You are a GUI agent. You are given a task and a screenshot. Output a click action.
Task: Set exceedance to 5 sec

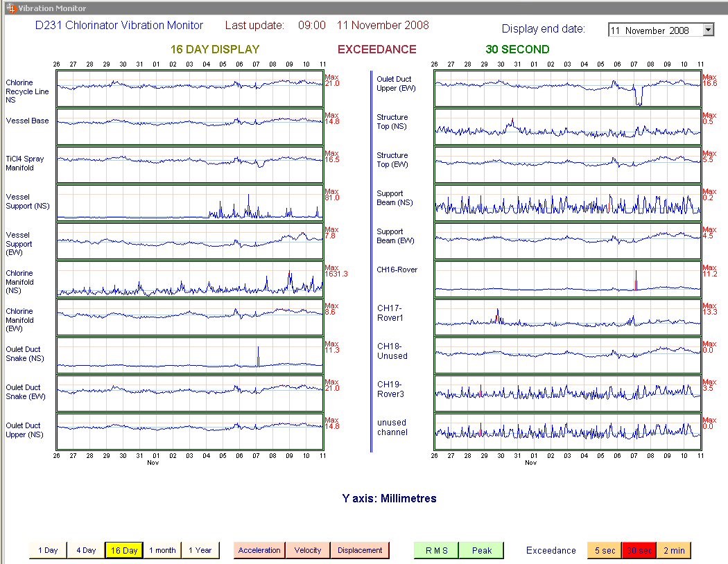point(605,550)
